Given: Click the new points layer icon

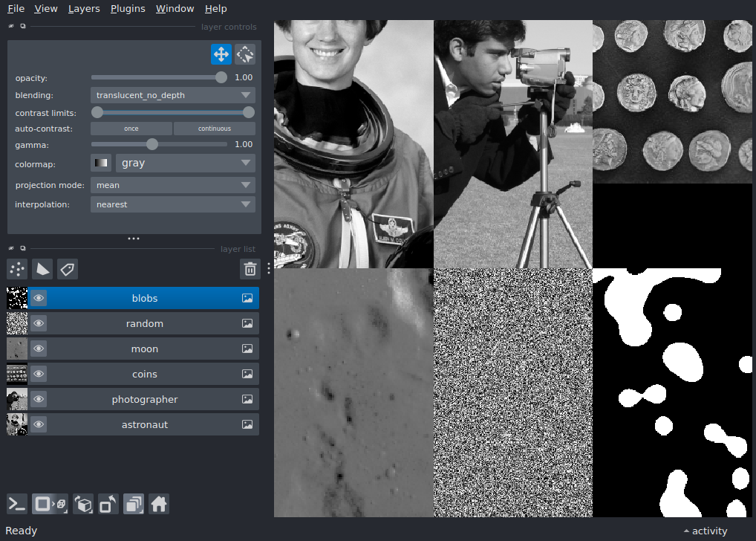Looking at the screenshot, I should click(x=17, y=269).
